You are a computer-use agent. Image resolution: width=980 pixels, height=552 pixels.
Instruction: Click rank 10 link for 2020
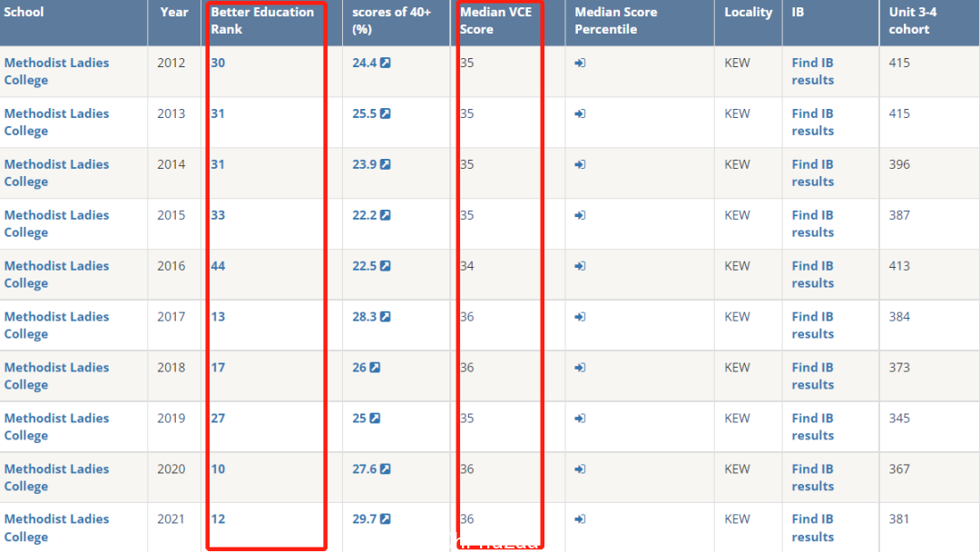pos(218,468)
